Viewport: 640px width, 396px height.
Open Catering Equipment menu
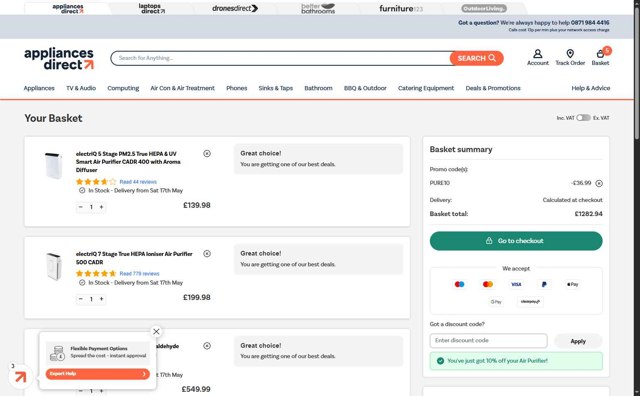pyautogui.click(x=426, y=88)
